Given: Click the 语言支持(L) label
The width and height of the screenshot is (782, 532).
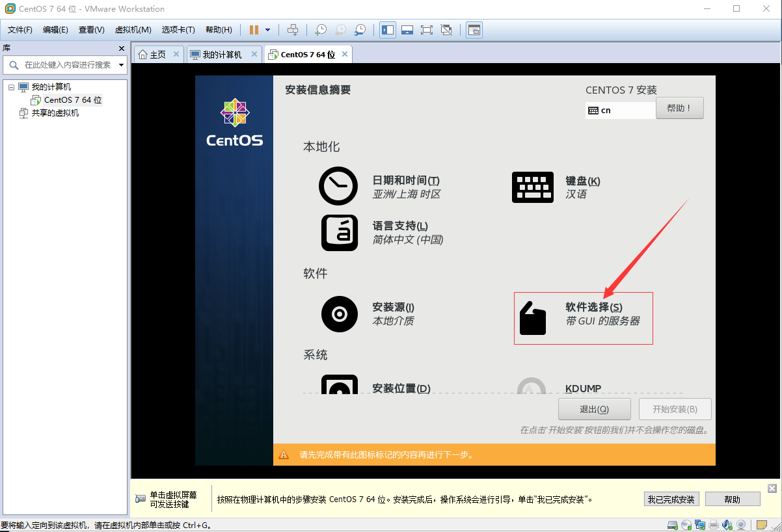Looking at the screenshot, I should (400, 226).
